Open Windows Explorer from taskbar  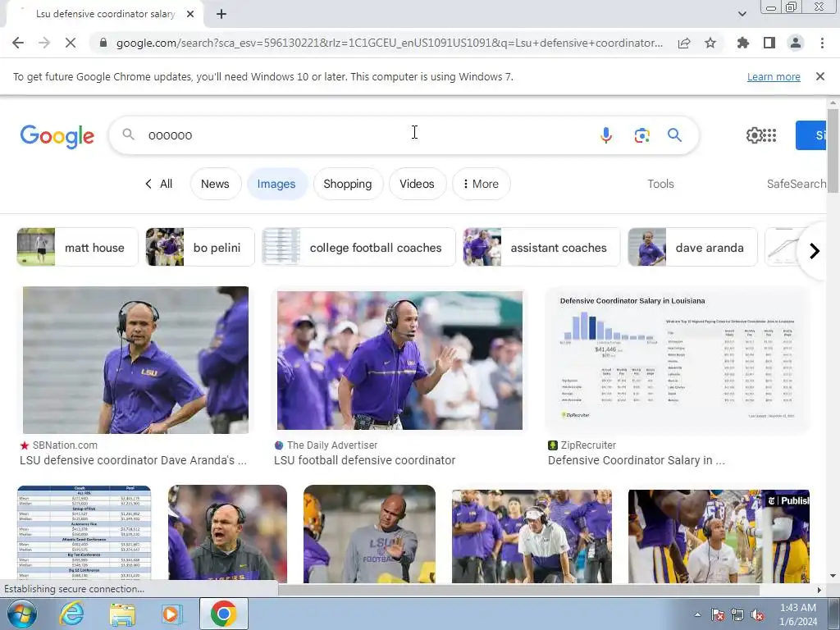122,614
